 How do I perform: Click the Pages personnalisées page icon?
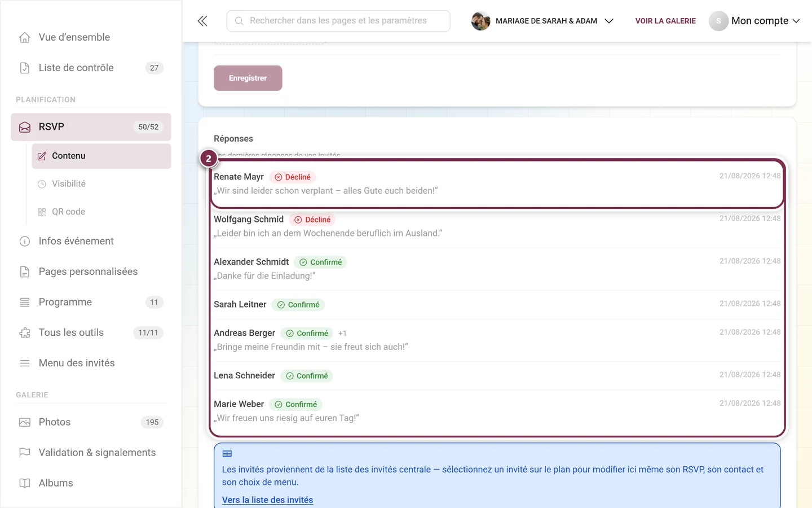(x=25, y=271)
